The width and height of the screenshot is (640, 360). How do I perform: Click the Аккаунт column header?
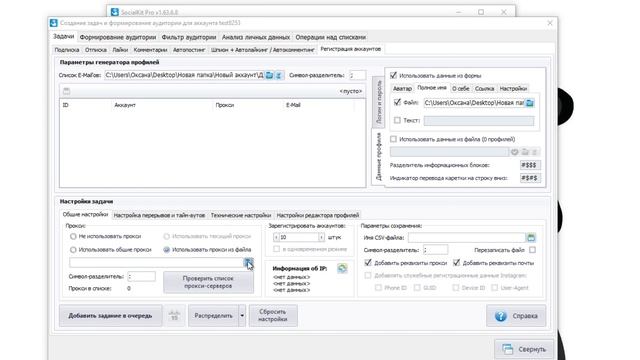125,105
